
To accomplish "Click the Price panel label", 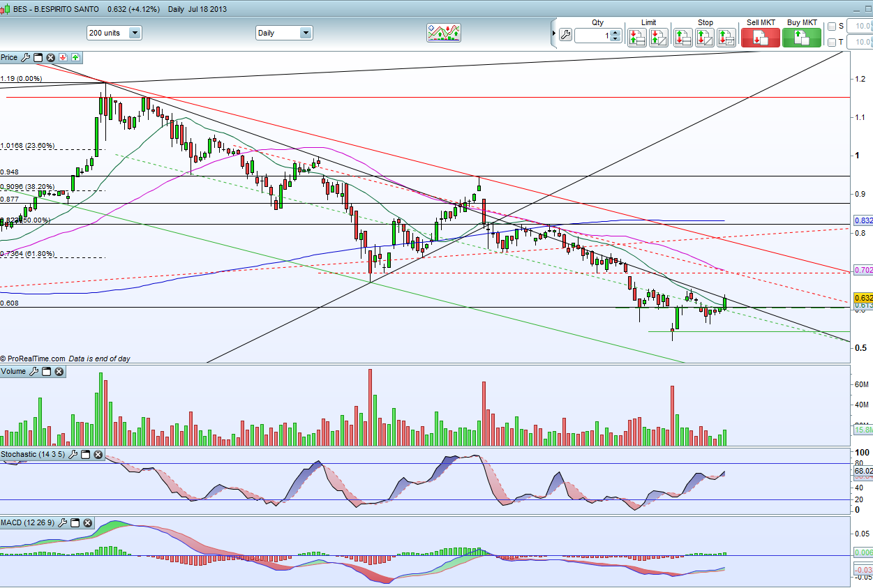I will (9, 58).
